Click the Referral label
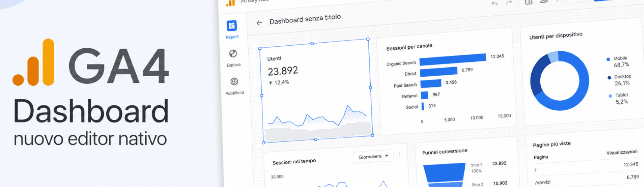Screen dimensions: 644x187 click(410, 96)
